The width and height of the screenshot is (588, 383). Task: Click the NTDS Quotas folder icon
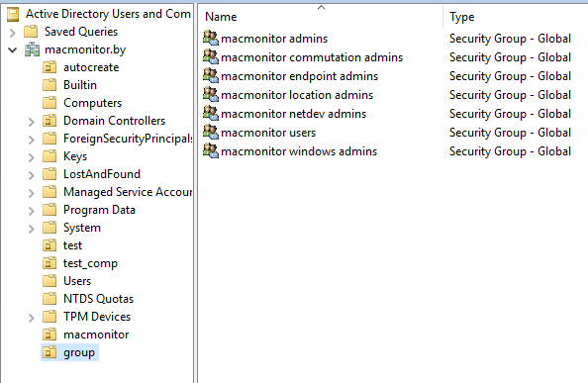(x=49, y=299)
